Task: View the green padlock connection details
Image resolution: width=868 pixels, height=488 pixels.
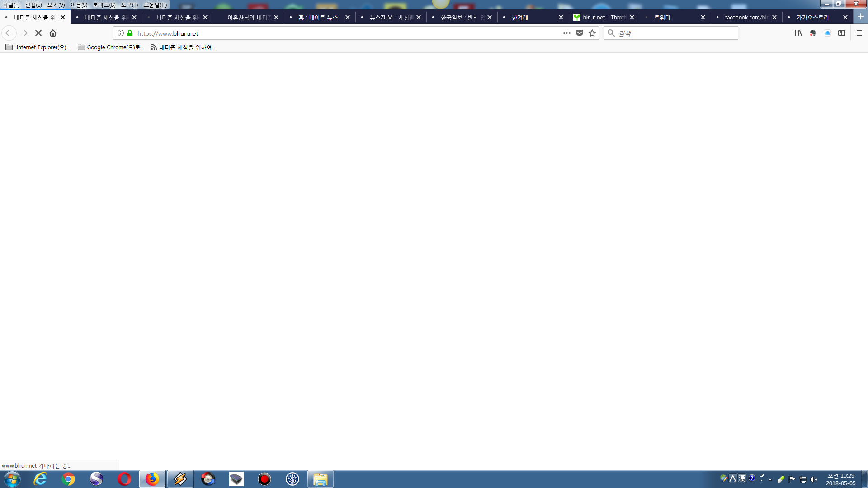Action: 130,33
